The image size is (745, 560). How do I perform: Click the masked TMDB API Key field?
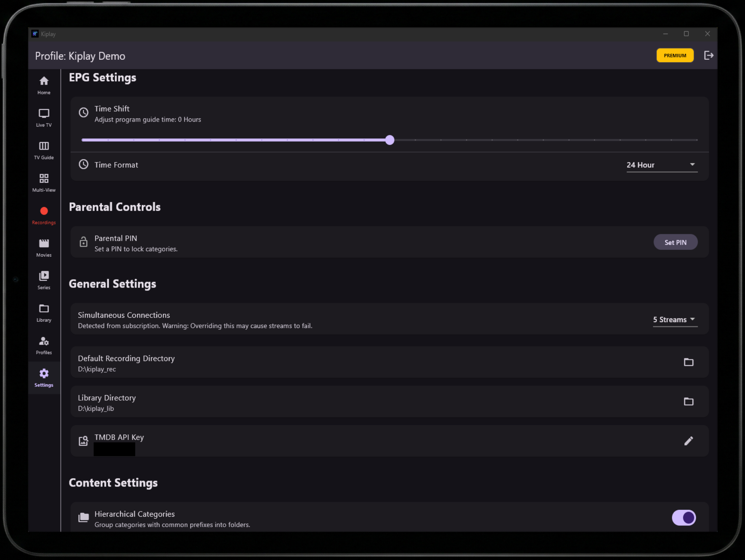pyautogui.click(x=114, y=449)
